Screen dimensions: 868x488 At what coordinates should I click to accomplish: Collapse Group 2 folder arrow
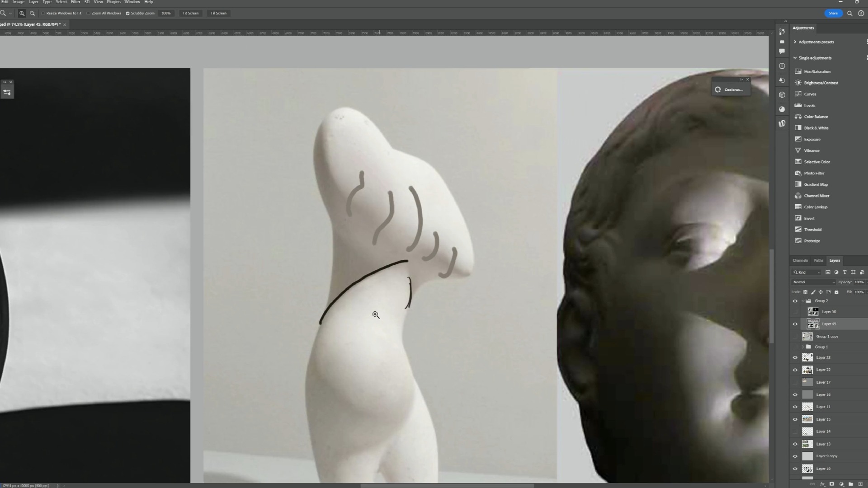[803, 301]
